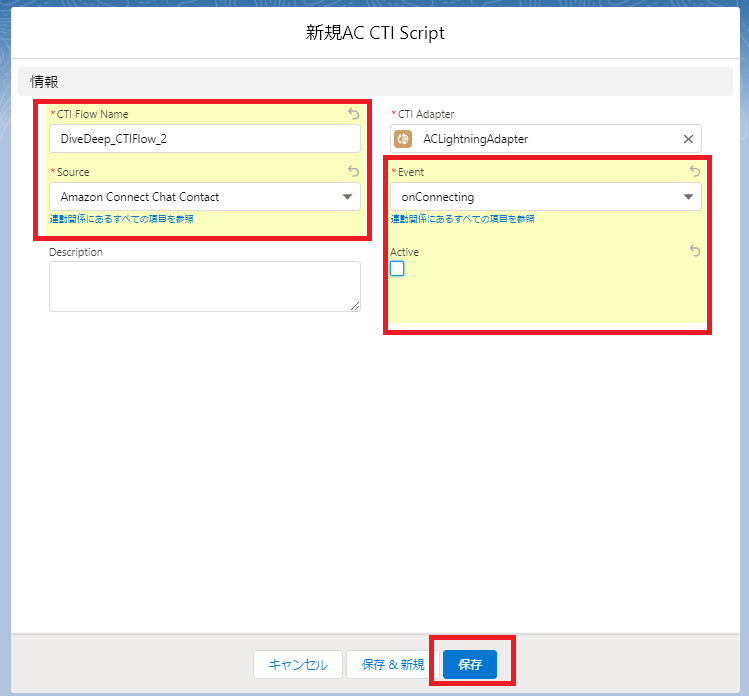The height and width of the screenshot is (696, 749).
Task: Undo changes to Source field
Action: coord(353,171)
